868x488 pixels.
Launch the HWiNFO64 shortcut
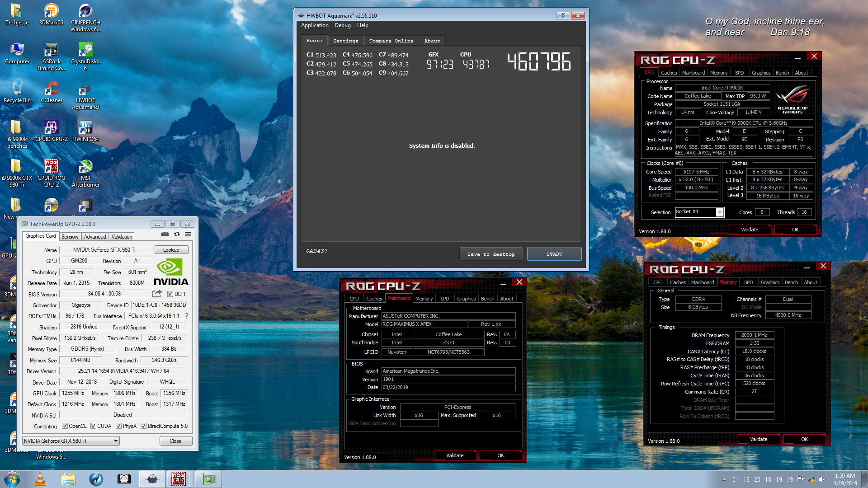85,131
